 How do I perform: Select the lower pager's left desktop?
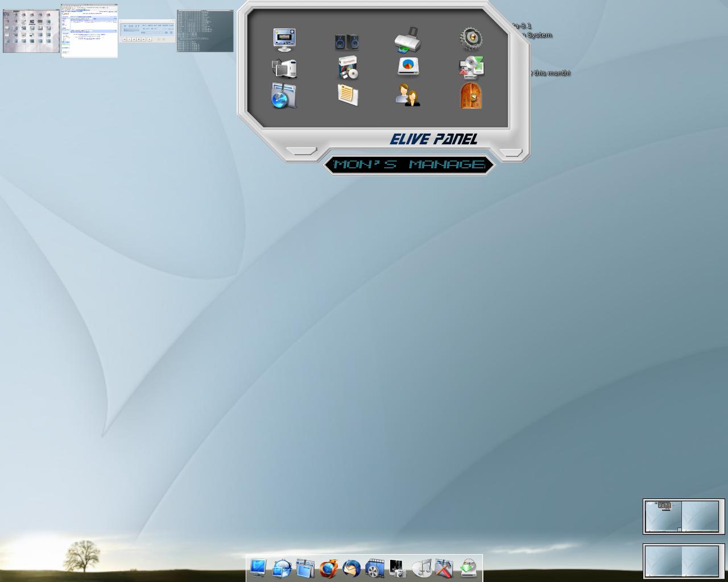point(663,561)
